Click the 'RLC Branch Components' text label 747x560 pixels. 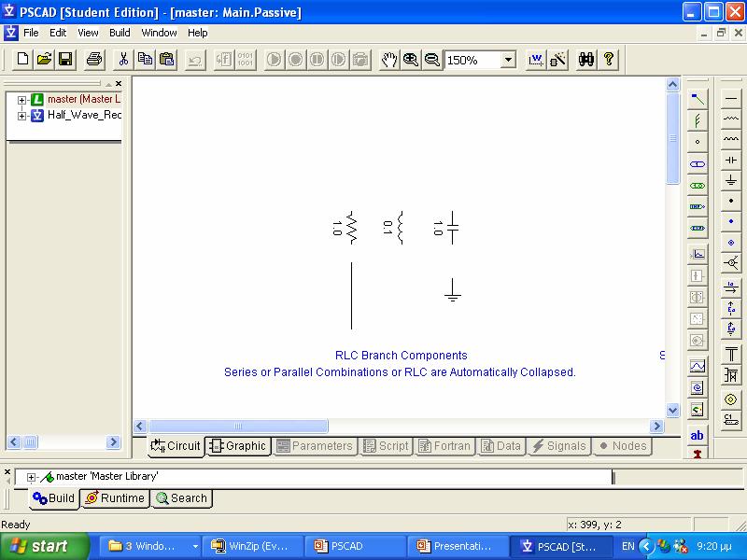click(402, 356)
